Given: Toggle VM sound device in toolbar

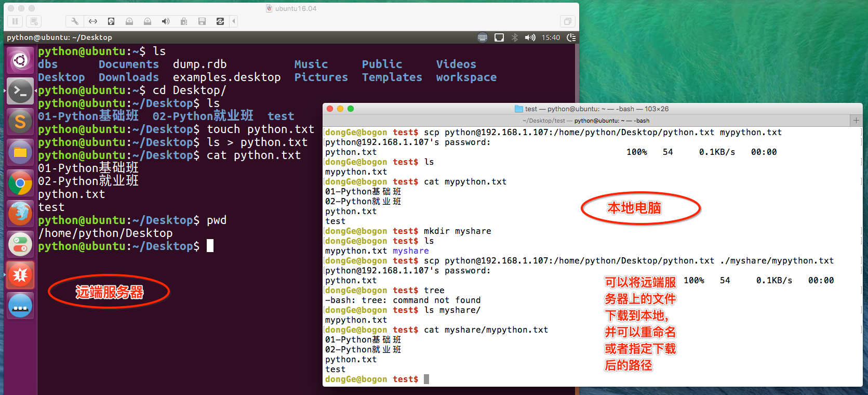Looking at the screenshot, I should 166,21.
